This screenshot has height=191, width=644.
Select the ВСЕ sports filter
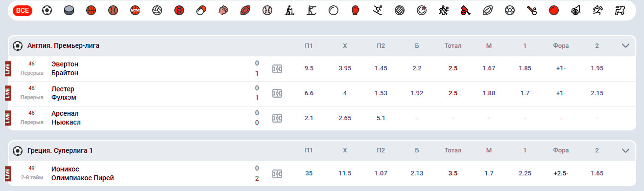pos(23,10)
